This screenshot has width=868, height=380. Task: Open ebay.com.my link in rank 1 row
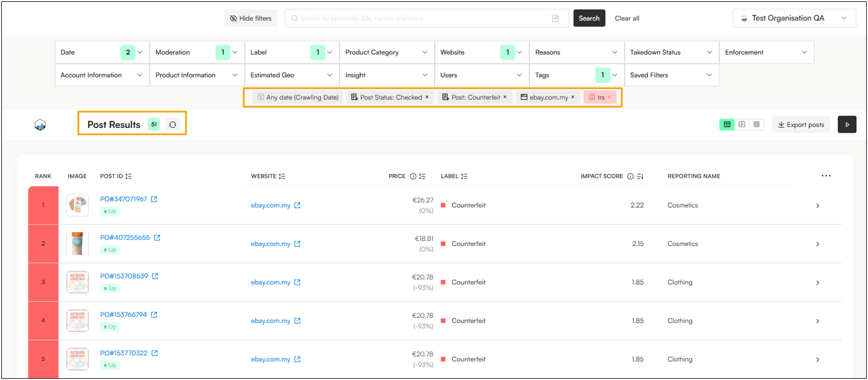point(270,205)
